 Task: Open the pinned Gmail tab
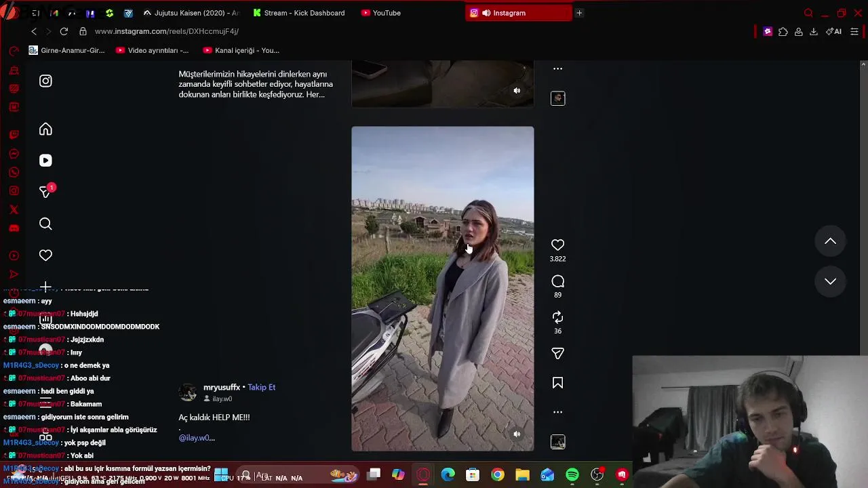point(54,13)
